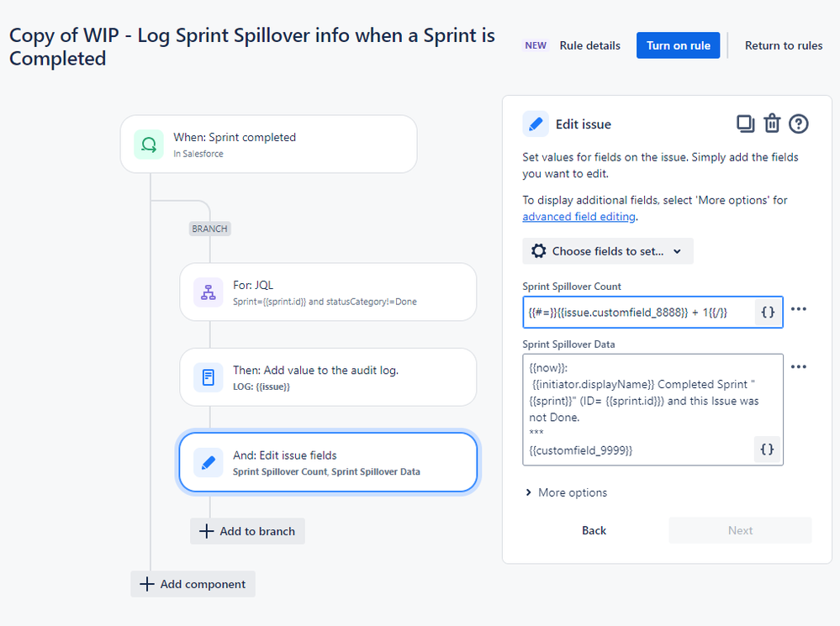
Task: Select the audit log action component
Action: coord(328,377)
